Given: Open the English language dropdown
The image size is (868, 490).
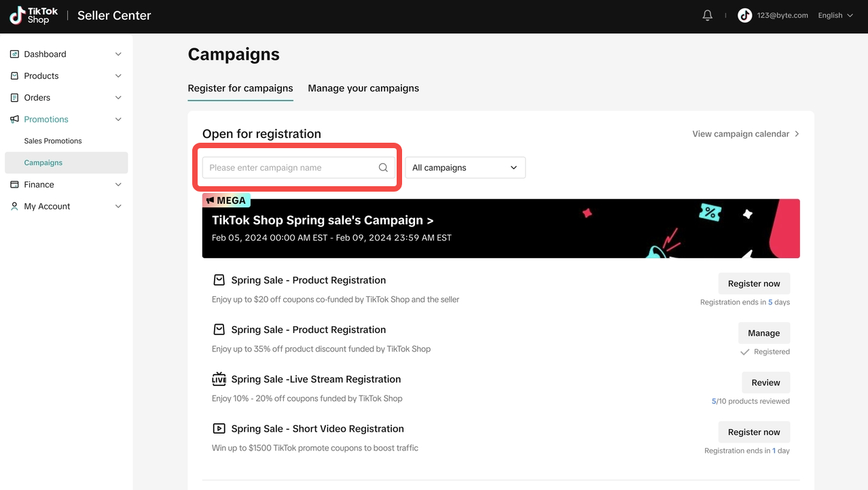Looking at the screenshot, I should point(835,15).
